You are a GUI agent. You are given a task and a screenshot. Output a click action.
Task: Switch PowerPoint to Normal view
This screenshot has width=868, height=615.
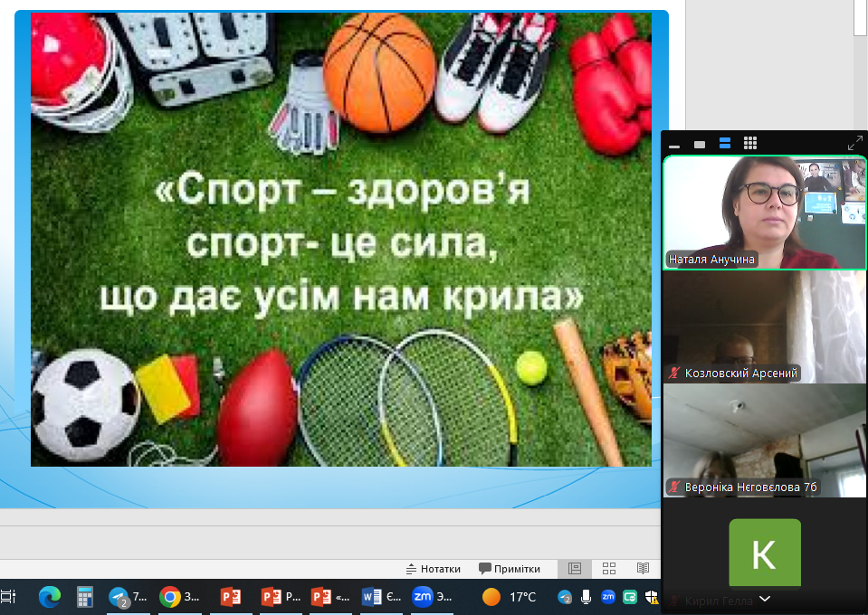tap(575, 569)
